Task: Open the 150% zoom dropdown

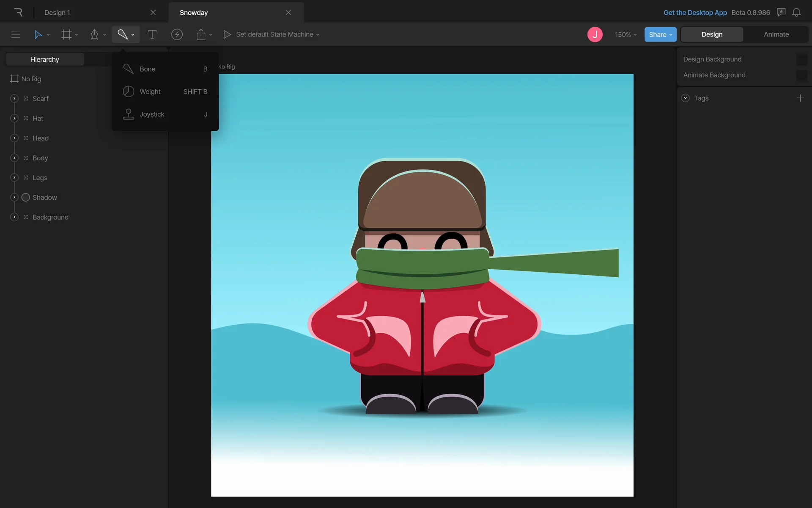Action: click(625, 34)
